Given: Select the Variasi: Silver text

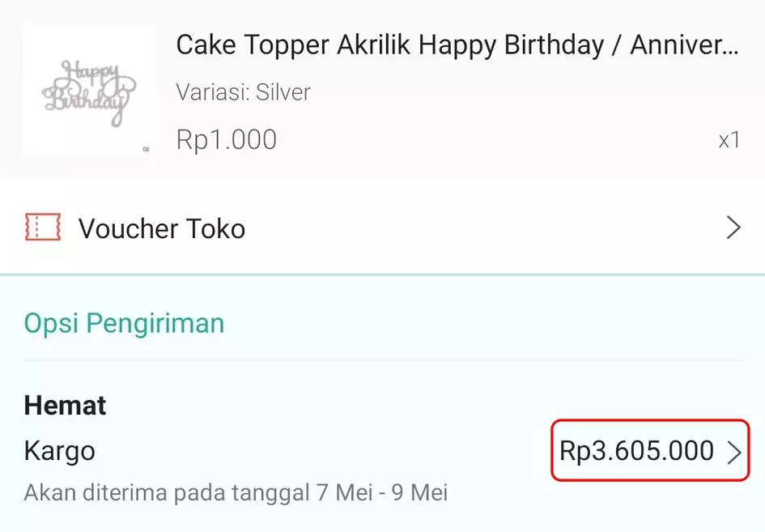Looking at the screenshot, I should click(x=242, y=92).
